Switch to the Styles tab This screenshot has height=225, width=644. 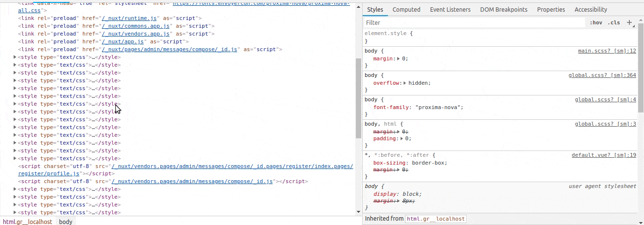coord(375,9)
